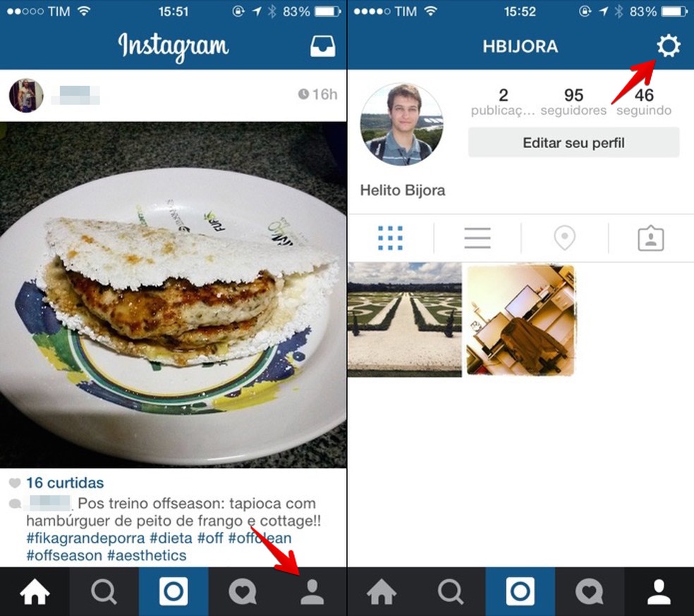The width and height of the screenshot is (694, 616).
Task: Open the feed post author's avatar
Action: [26, 96]
